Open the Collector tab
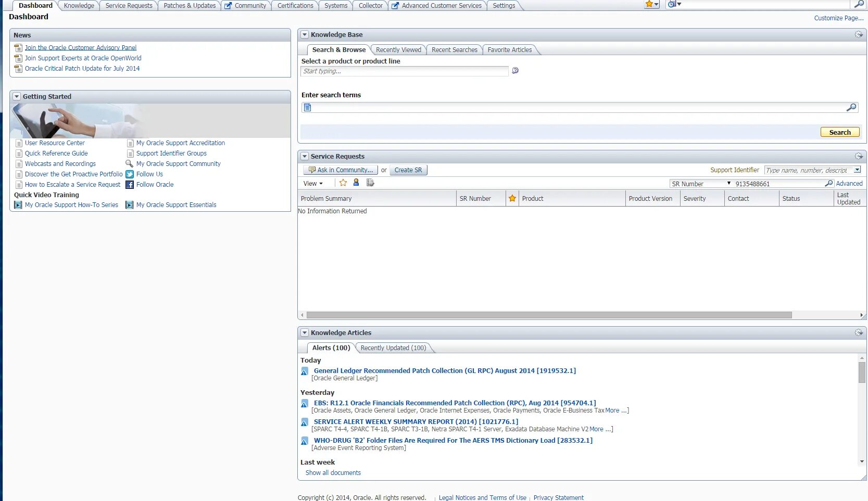This screenshot has height=501, width=868. (x=370, y=6)
